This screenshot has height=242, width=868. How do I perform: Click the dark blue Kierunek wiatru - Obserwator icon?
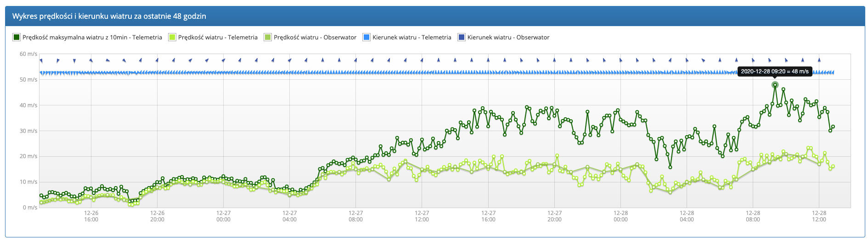(462, 38)
